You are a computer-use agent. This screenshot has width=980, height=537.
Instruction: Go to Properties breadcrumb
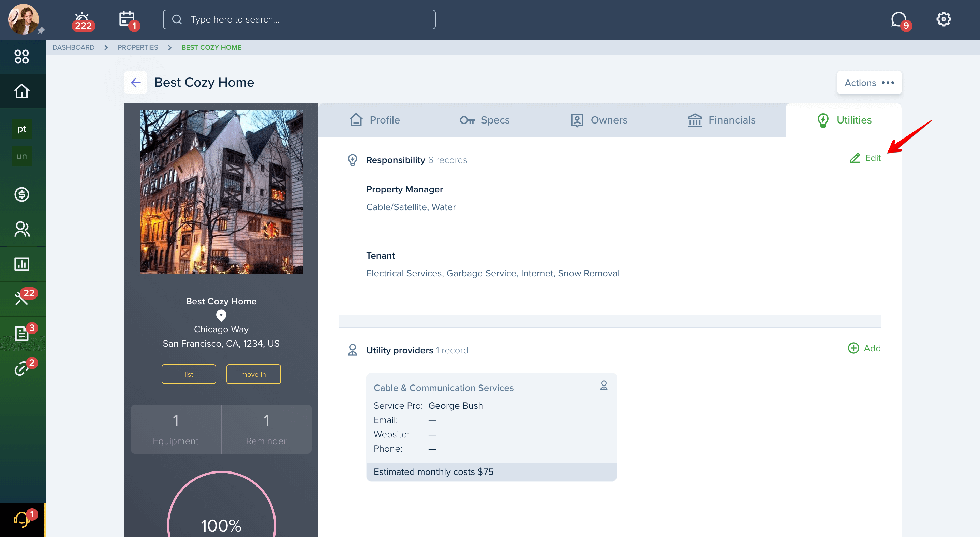(138, 47)
